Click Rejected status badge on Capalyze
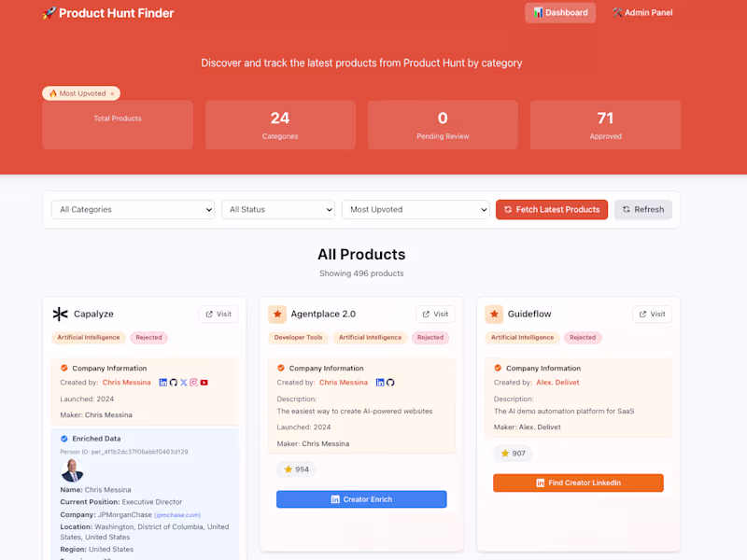747x560 pixels. point(148,338)
